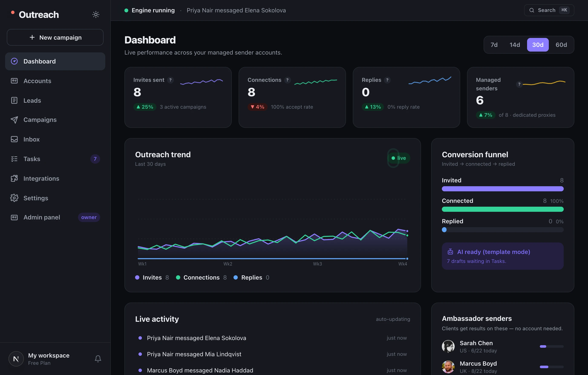
Task: Click the magnifier icon in the Search box
Action: pos(532,10)
